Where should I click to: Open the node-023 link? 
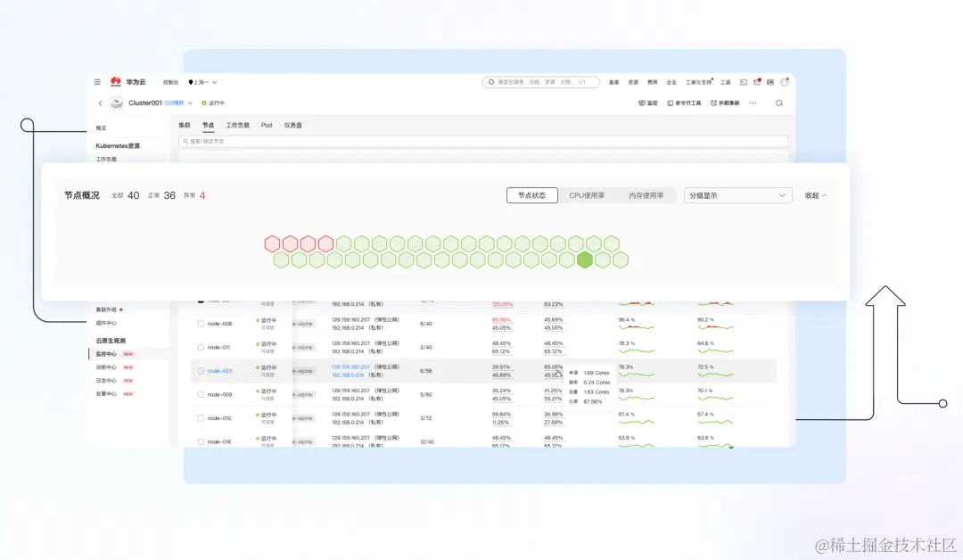click(x=219, y=371)
